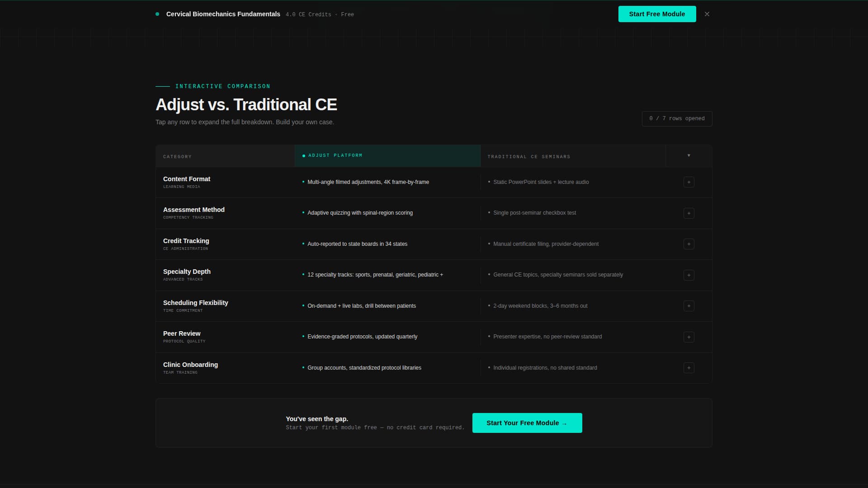The height and width of the screenshot is (488, 868).
Task: Expand the Content Format row plus icon
Action: (x=689, y=182)
